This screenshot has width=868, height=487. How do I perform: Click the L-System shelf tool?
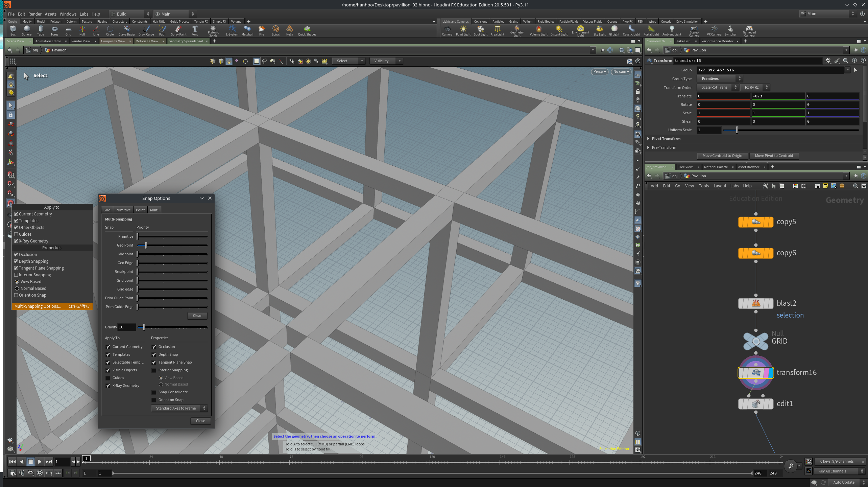[232, 30]
